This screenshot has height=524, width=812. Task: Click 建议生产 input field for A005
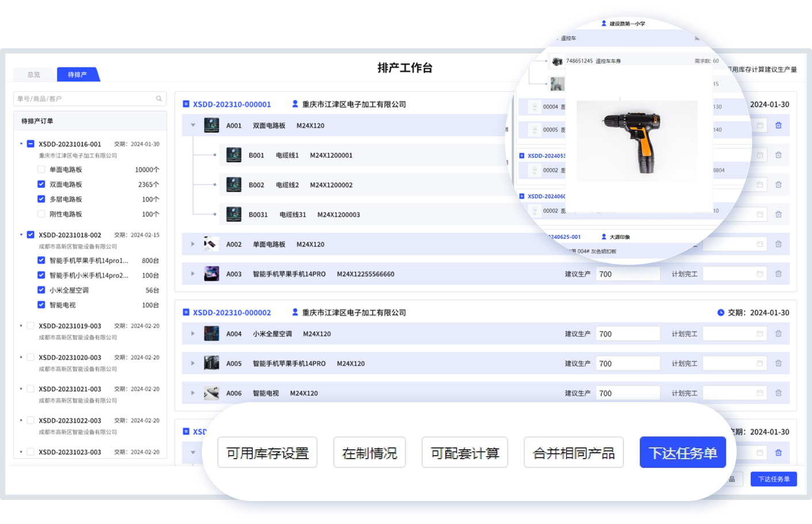(627, 364)
